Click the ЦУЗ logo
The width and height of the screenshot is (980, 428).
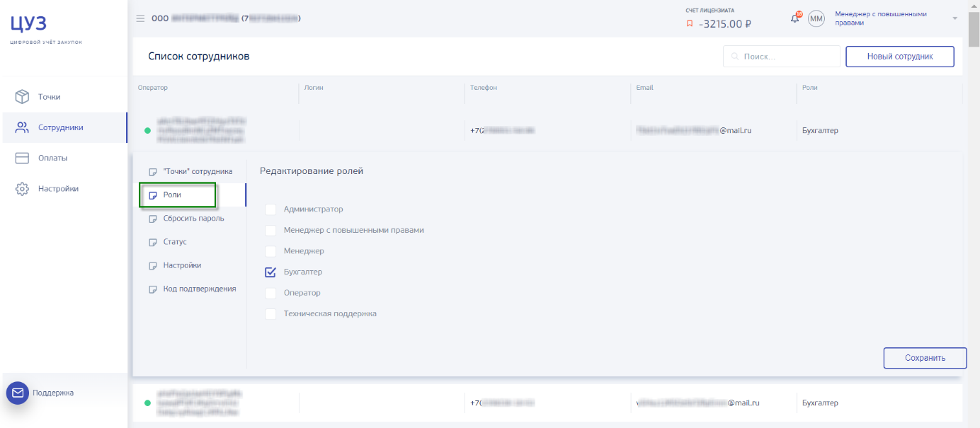(x=29, y=23)
